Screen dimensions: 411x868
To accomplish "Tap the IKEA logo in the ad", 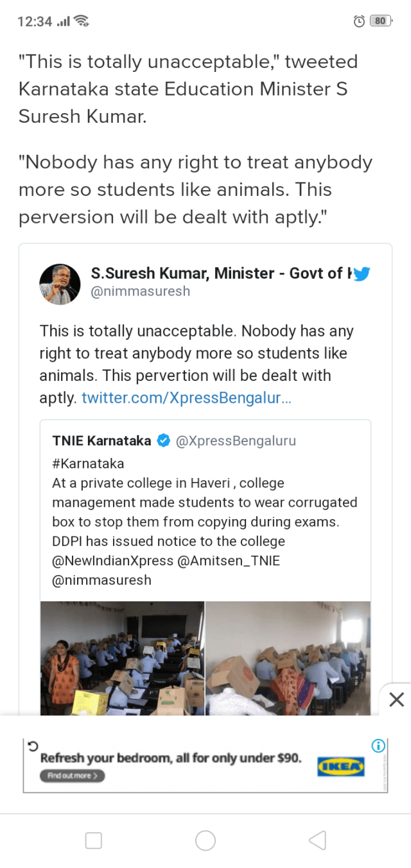I will point(341,766).
